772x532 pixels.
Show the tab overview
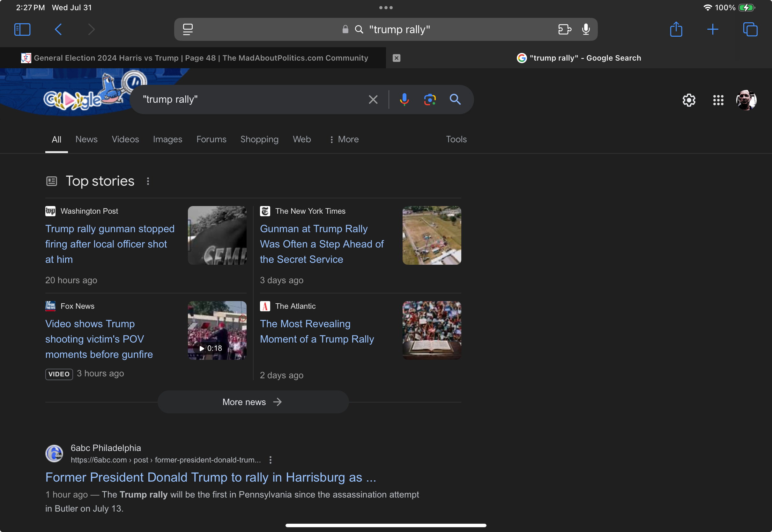[750, 29]
